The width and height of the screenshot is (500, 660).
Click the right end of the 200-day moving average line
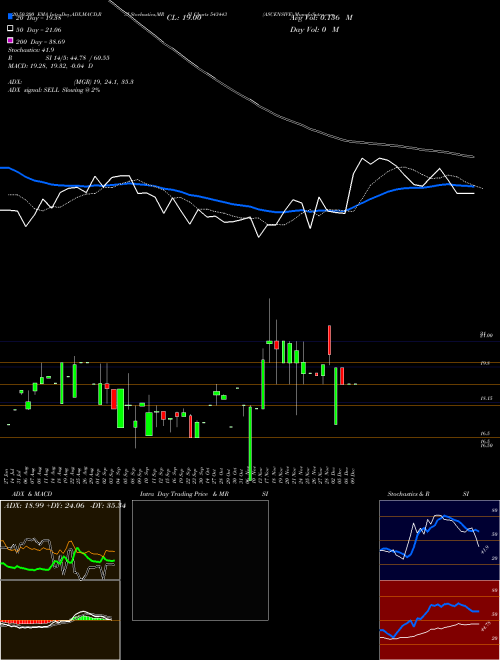click(472, 157)
